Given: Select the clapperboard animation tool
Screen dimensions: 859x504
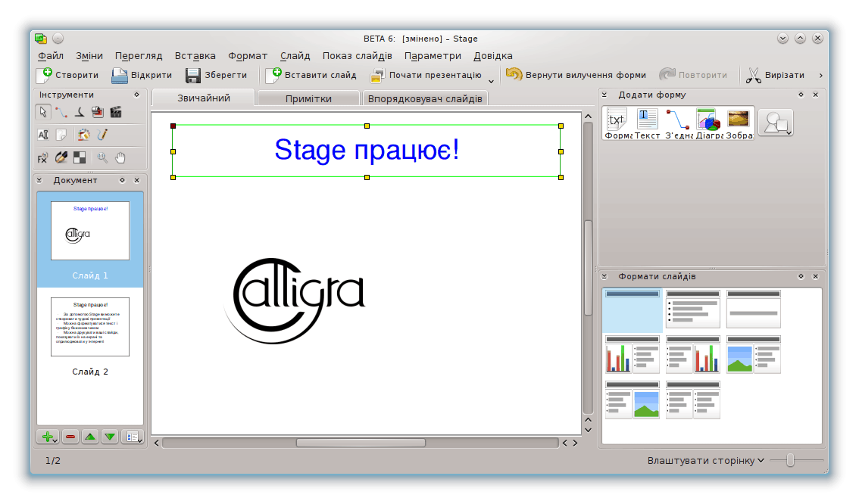Looking at the screenshot, I should (x=116, y=112).
